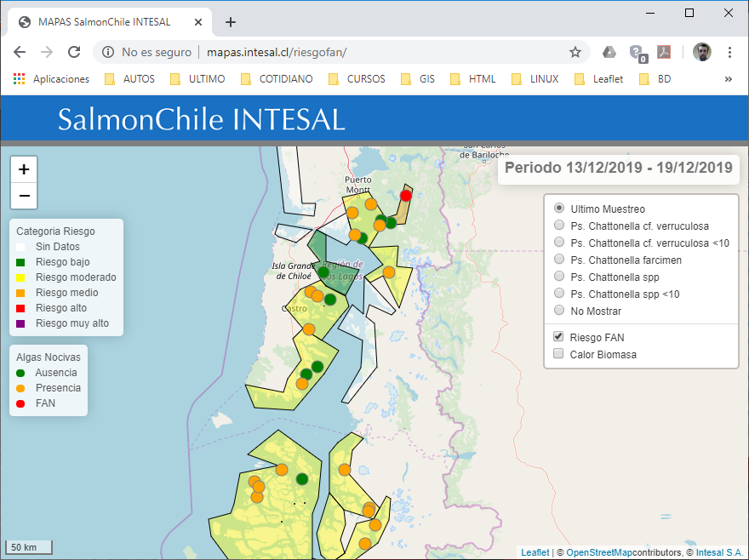Click the Puerto Montt map label
The height and width of the screenshot is (560, 749).
[357, 185]
